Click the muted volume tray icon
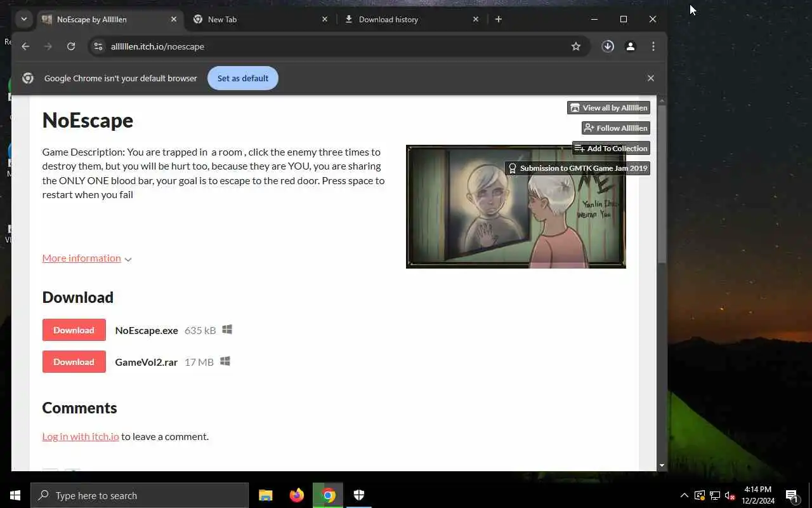This screenshot has width=812, height=508. coord(730,495)
